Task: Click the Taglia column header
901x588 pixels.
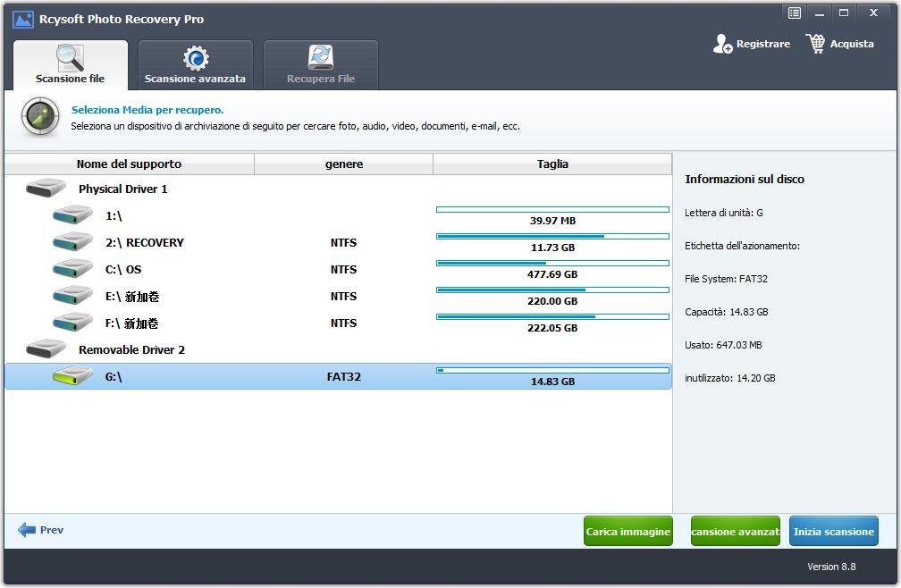Action: 552,164
